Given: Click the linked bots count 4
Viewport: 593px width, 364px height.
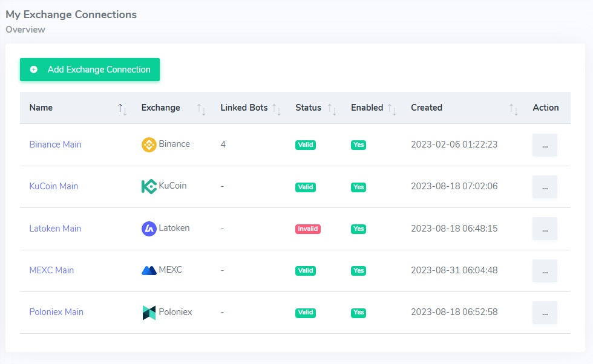Looking at the screenshot, I should tap(223, 145).
